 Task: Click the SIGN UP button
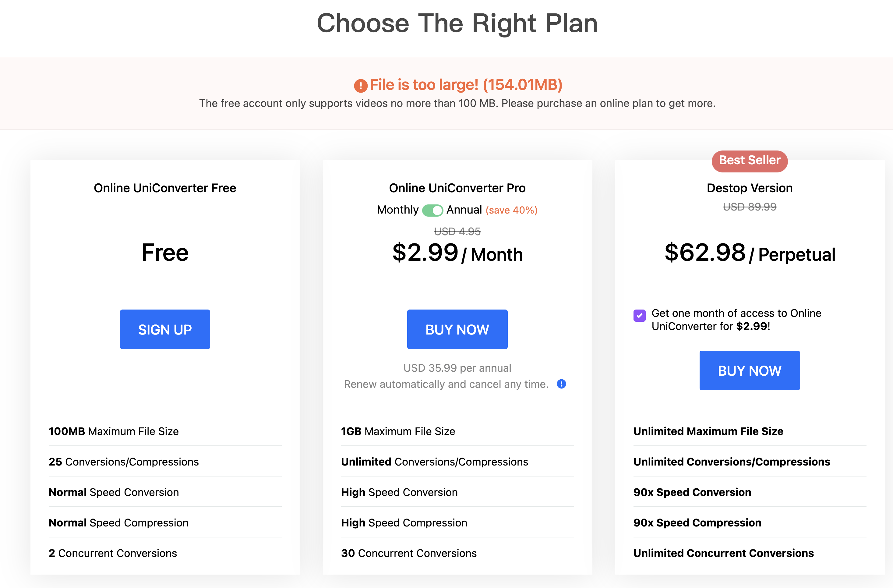coord(165,329)
